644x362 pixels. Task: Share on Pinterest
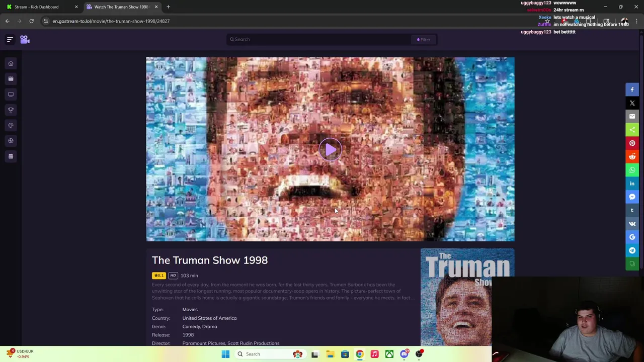(x=632, y=143)
